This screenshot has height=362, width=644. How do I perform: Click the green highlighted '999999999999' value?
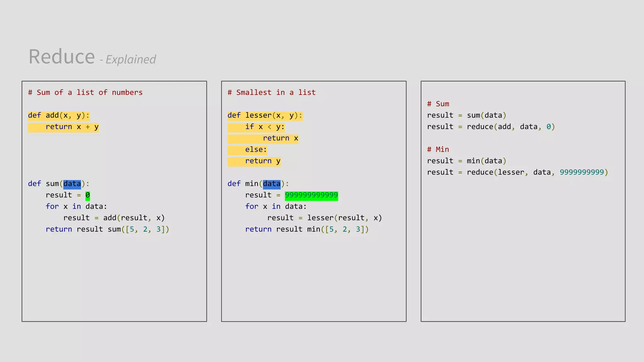click(311, 195)
